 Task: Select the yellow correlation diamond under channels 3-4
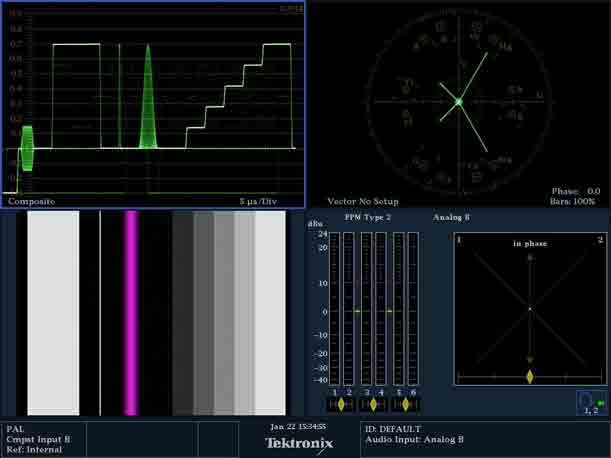pos(373,405)
